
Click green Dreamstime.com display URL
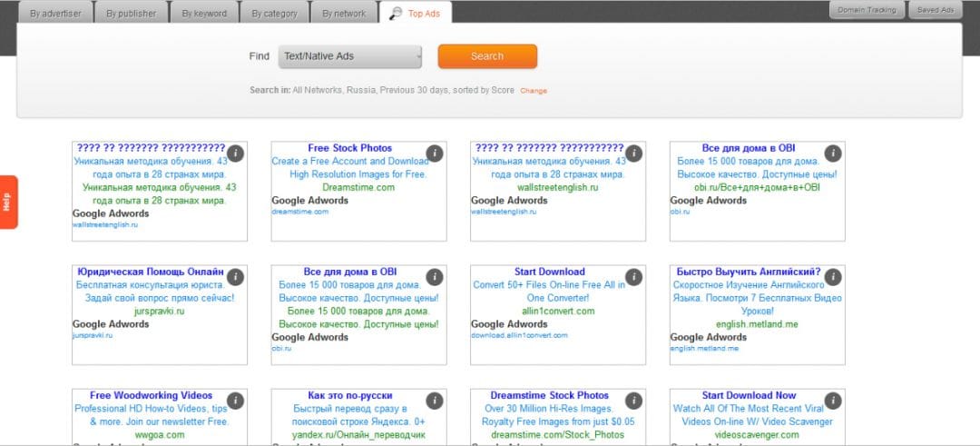click(358, 188)
